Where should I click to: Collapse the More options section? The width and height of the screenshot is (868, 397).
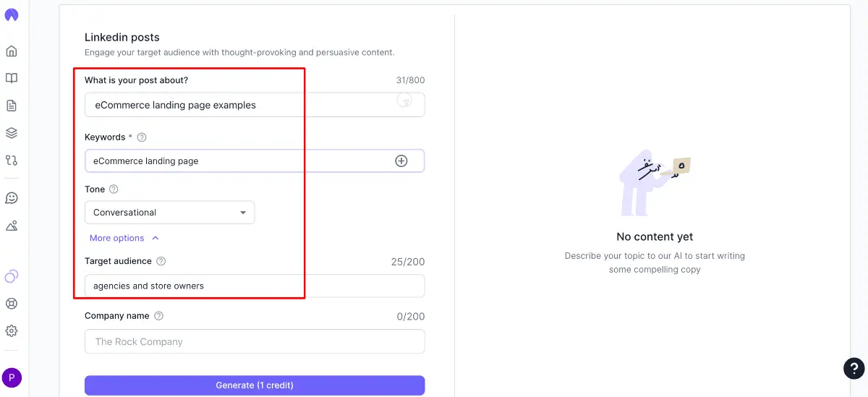click(124, 238)
